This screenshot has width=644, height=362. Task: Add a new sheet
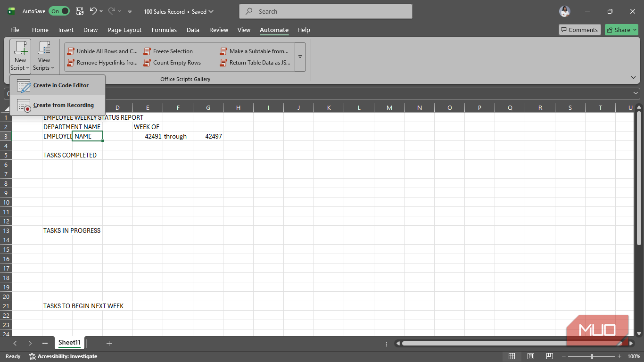(109, 343)
